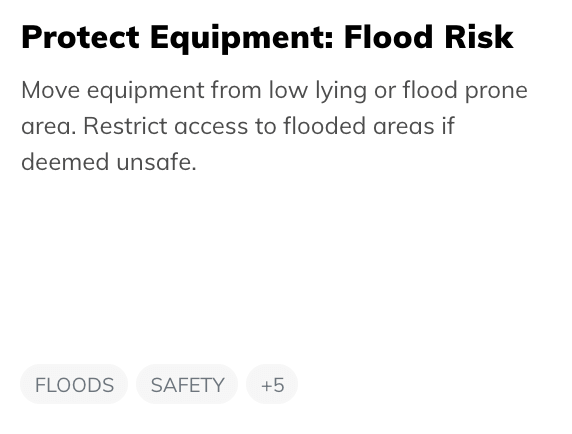Screen dimensions: 572x434
Task: Click the word 'flooded' in the description
Action: click(x=324, y=126)
